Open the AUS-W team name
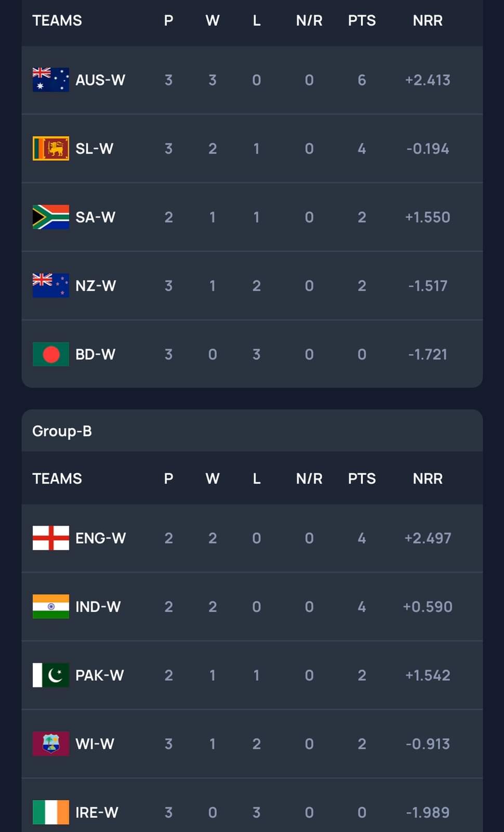The height and width of the screenshot is (832, 504). click(x=100, y=80)
